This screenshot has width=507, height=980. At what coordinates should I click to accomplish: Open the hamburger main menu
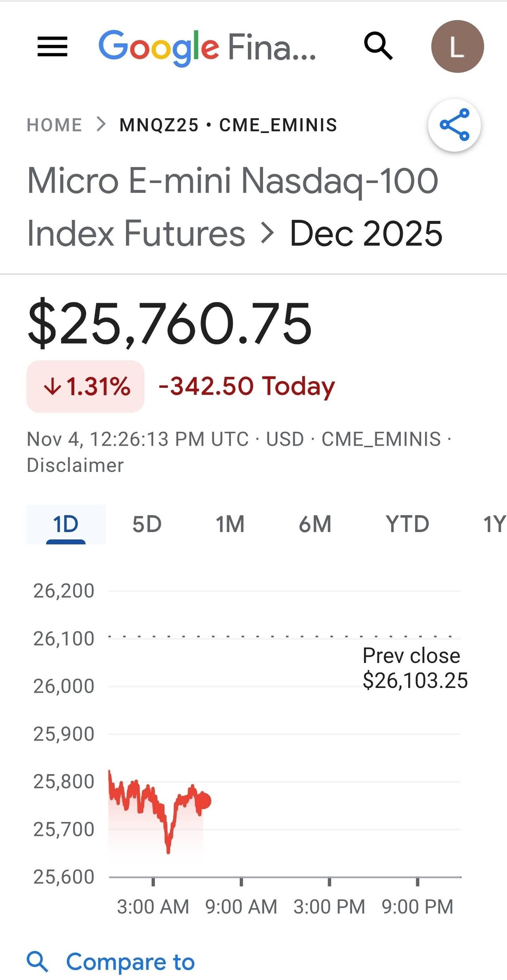(52, 46)
